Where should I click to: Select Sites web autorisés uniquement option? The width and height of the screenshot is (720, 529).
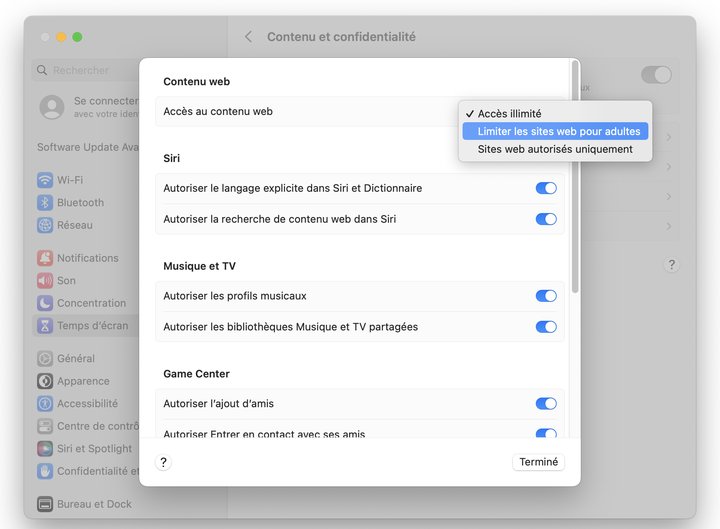554,149
